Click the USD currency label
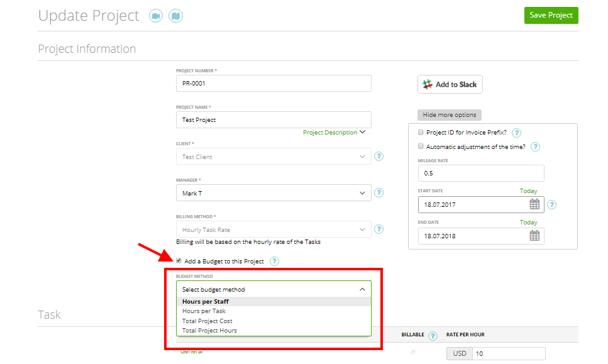Viewport: 608px width, 364px height. click(460, 353)
